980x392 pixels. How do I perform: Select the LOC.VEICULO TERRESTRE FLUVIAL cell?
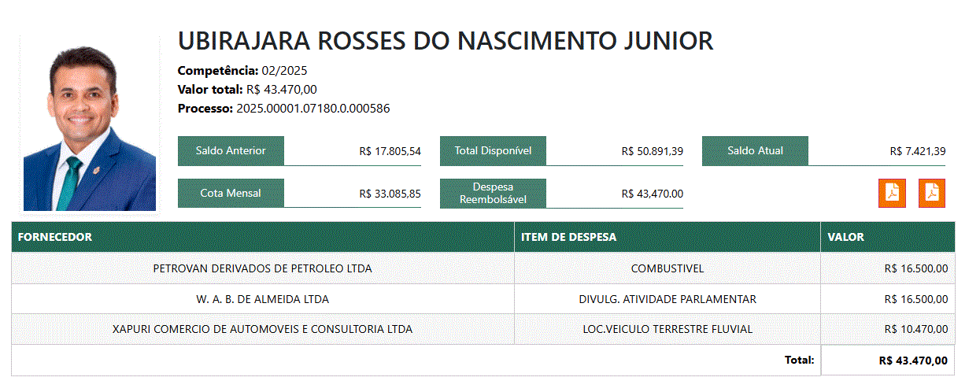[x=667, y=329]
